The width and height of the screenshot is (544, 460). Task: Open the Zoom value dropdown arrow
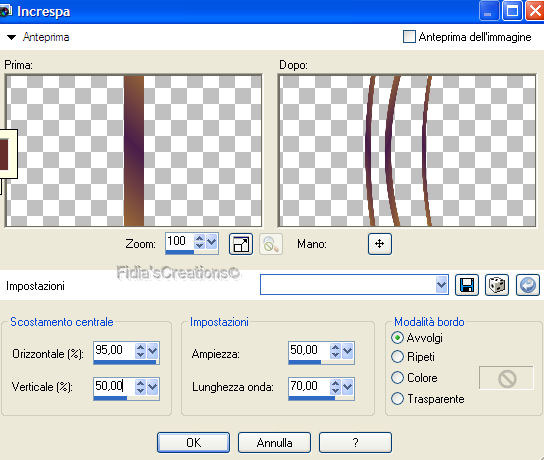point(211,241)
